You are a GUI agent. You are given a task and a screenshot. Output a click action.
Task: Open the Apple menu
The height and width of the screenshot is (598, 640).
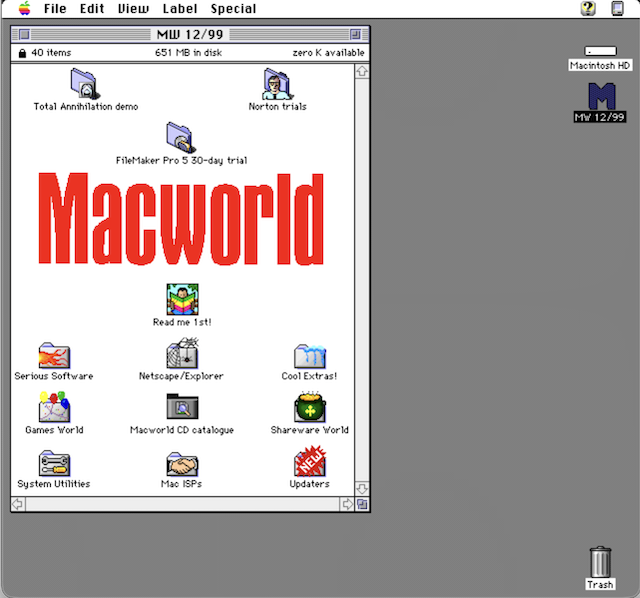(x=24, y=8)
